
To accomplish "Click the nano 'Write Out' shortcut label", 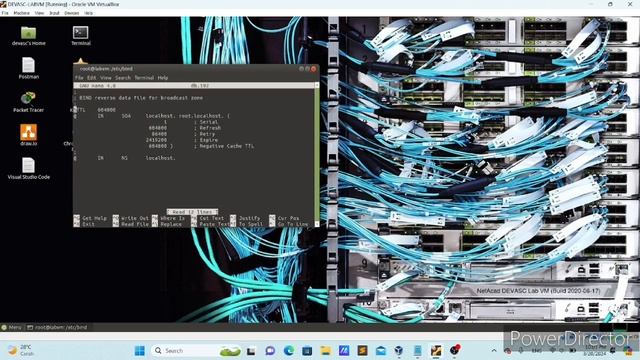I will click(x=135, y=218).
